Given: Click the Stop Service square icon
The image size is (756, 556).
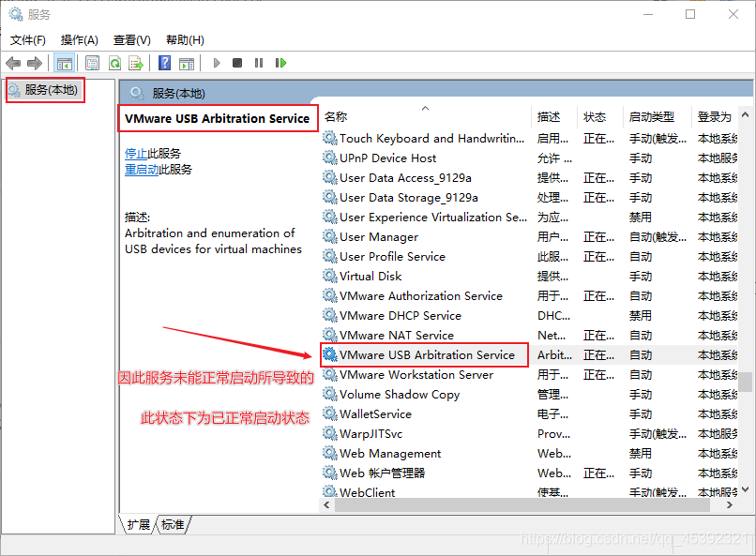Looking at the screenshot, I should tap(237, 63).
